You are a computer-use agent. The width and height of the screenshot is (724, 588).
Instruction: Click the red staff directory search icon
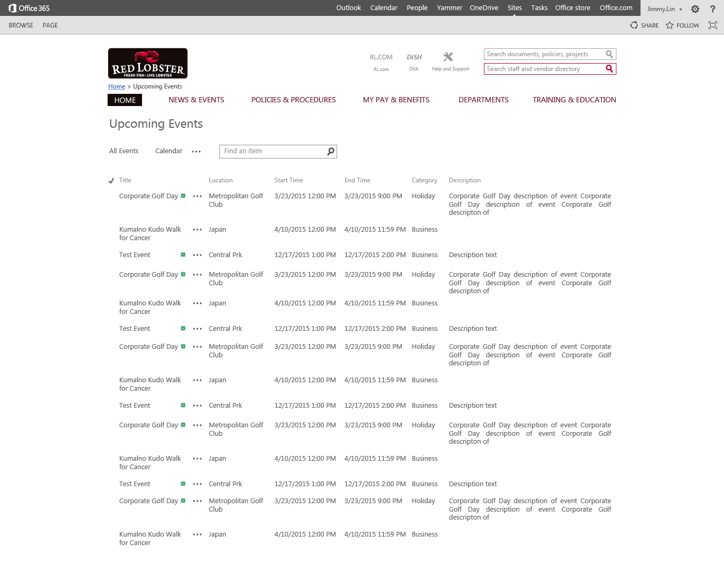[610, 69]
